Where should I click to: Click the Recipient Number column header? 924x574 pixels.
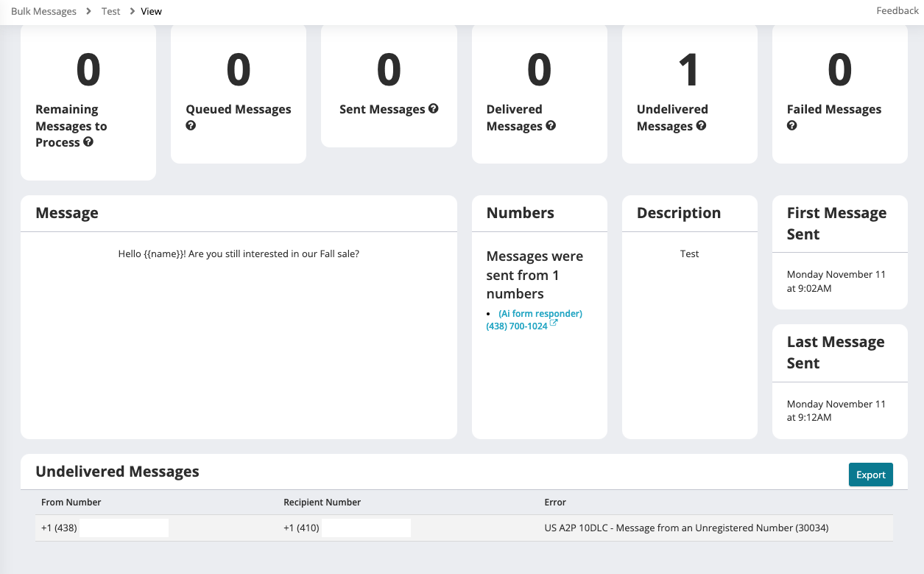pos(322,503)
